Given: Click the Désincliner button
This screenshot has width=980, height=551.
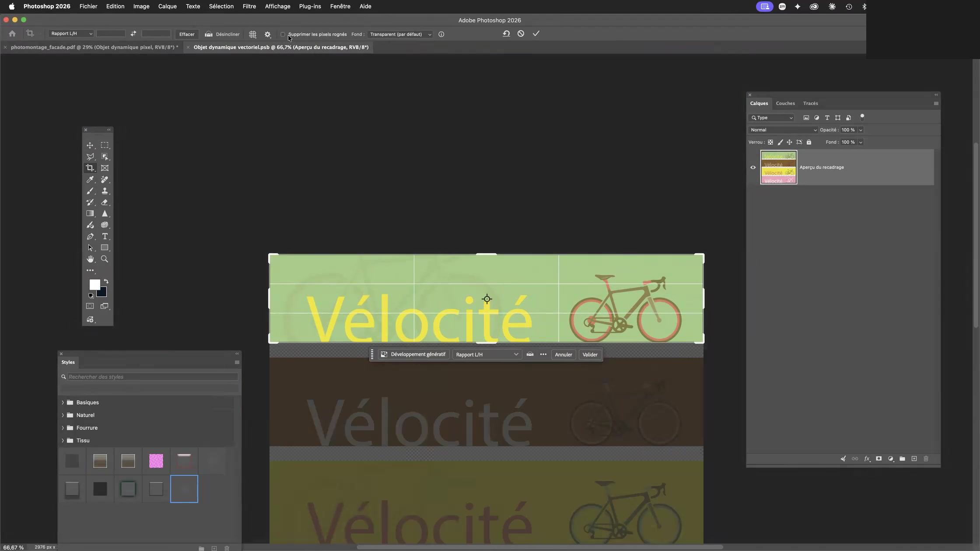Looking at the screenshot, I should pyautogui.click(x=222, y=34).
